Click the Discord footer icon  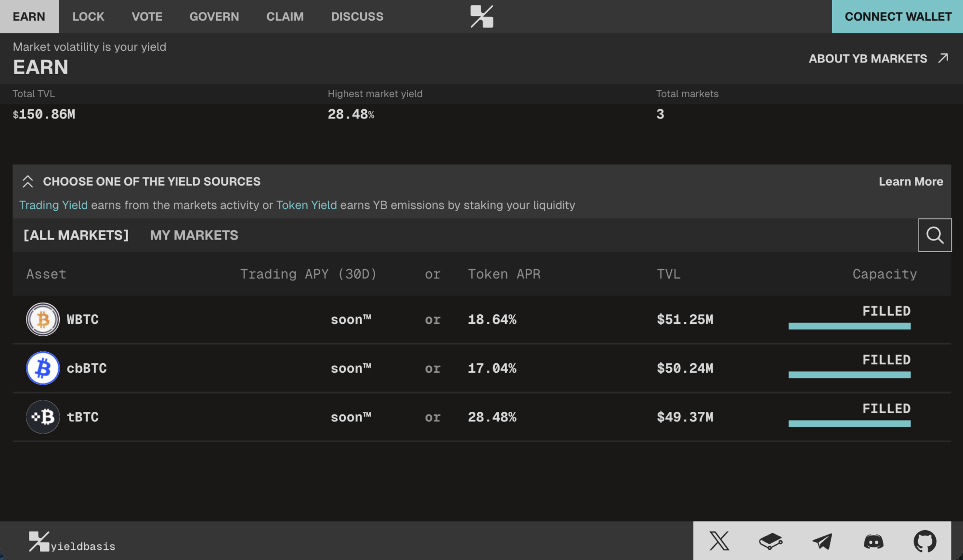tap(873, 541)
